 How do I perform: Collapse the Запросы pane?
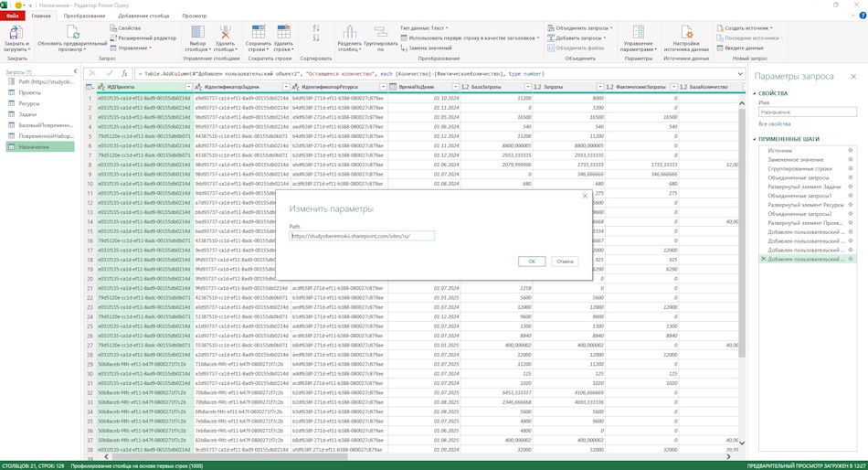point(75,71)
